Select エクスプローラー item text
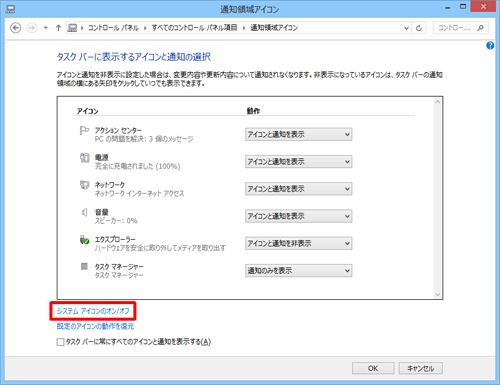Image resolution: width=500 pixels, height=385 pixels. (115, 239)
